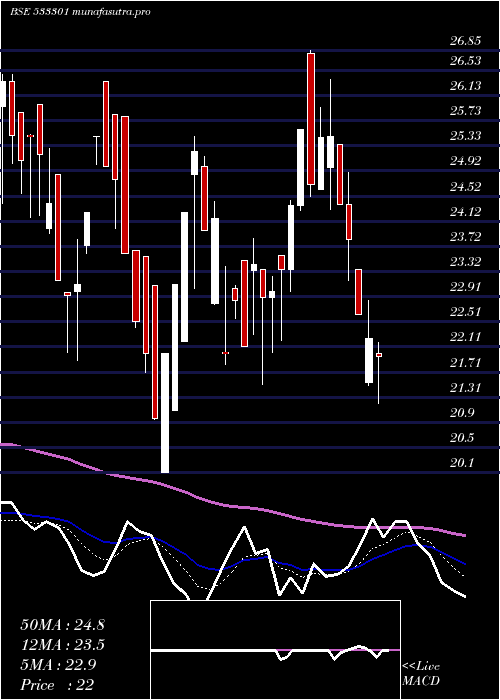Click the 12MA : 23.5 value

pos(62,645)
